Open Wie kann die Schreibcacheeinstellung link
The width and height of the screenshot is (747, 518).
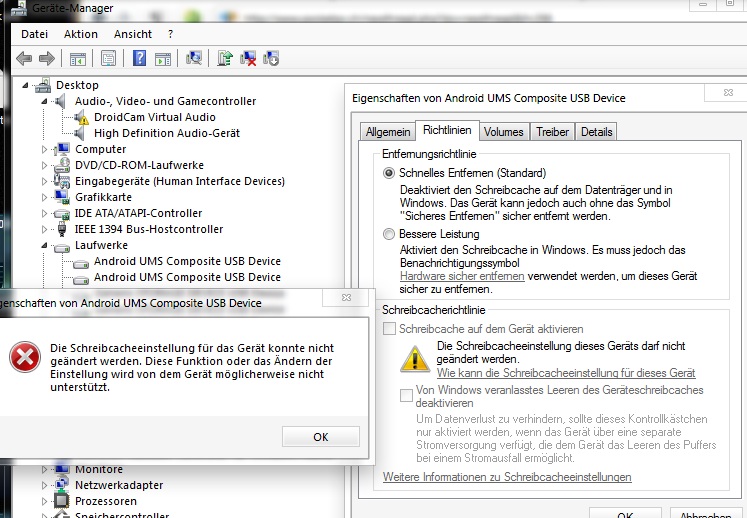click(x=566, y=373)
